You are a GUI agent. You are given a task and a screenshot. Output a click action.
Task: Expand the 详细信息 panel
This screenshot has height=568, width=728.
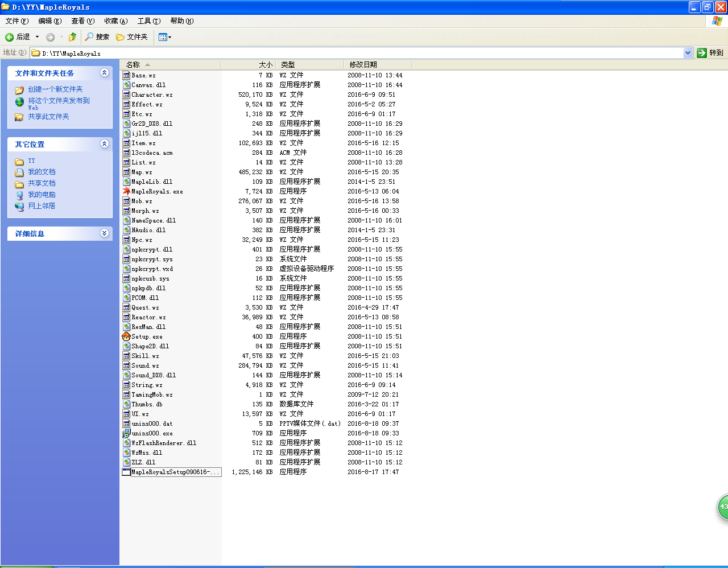coord(104,233)
